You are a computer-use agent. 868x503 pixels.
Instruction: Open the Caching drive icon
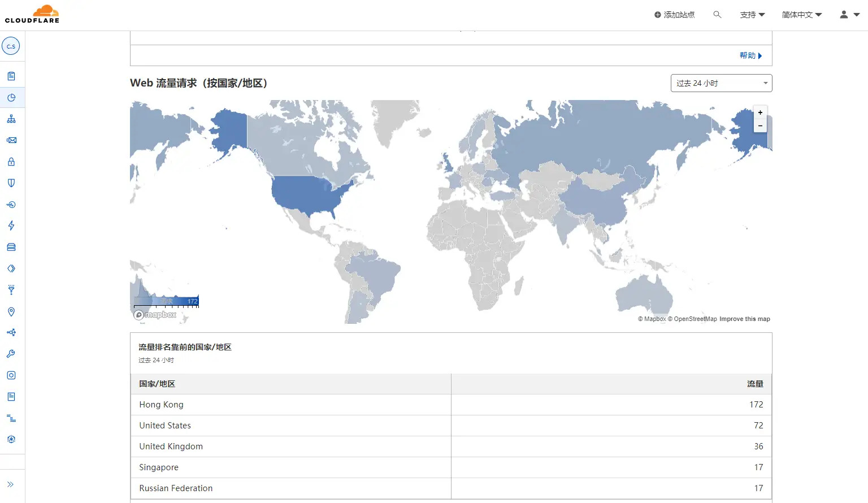click(x=11, y=247)
